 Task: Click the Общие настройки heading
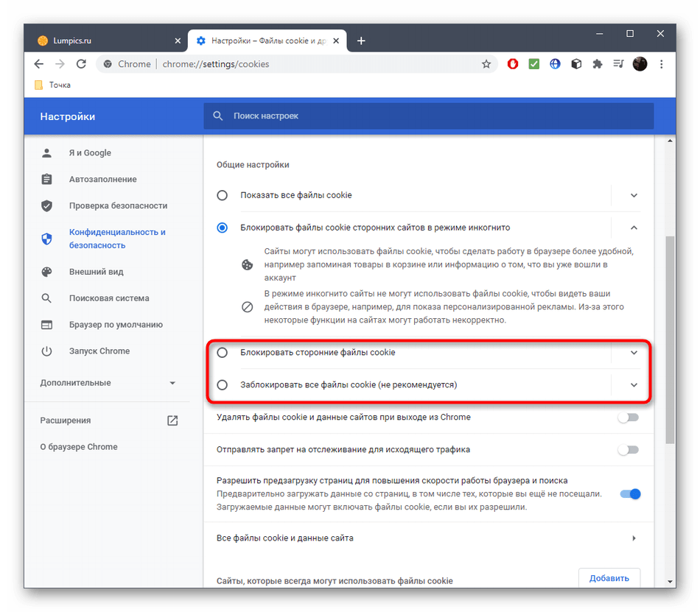coord(253,164)
